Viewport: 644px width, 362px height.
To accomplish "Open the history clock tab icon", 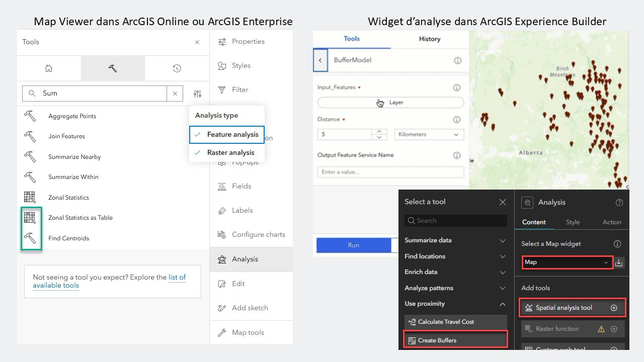I will [177, 68].
